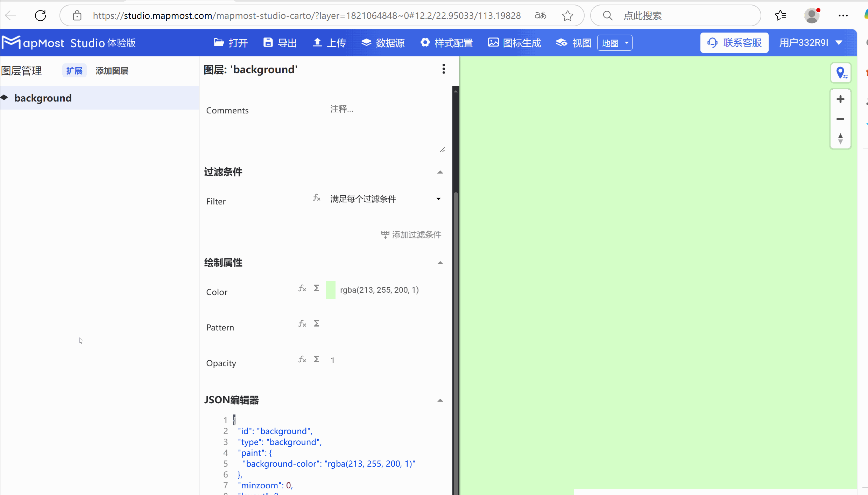Screen dimensions: 868x495
Task: Toggle expression mode for Opacity with fx icon
Action: 302,359
